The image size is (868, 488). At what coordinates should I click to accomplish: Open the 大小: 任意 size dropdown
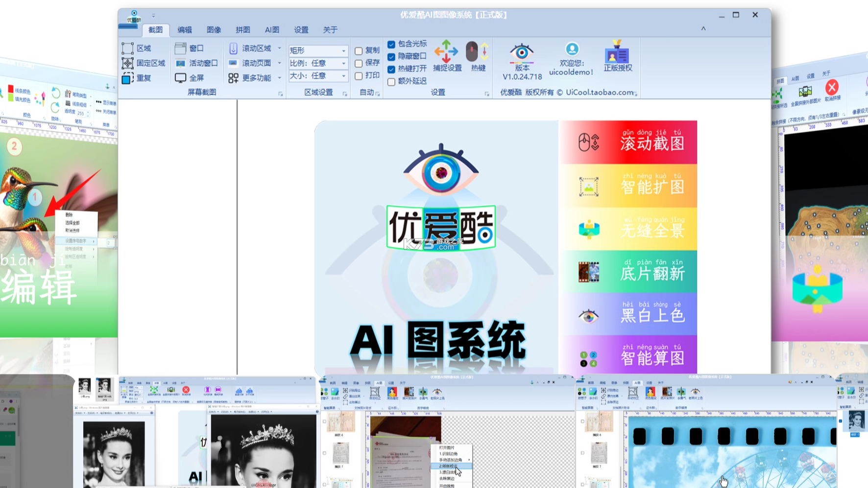318,76
